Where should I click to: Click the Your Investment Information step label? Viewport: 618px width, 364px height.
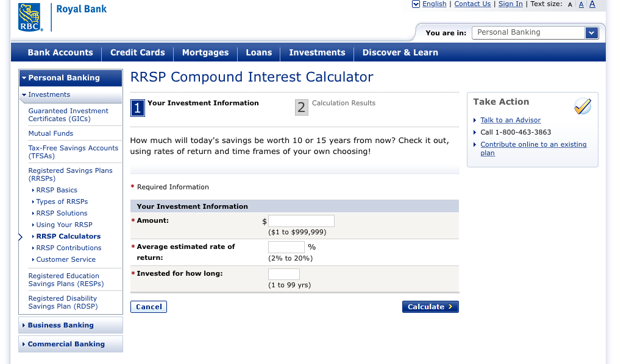click(203, 103)
